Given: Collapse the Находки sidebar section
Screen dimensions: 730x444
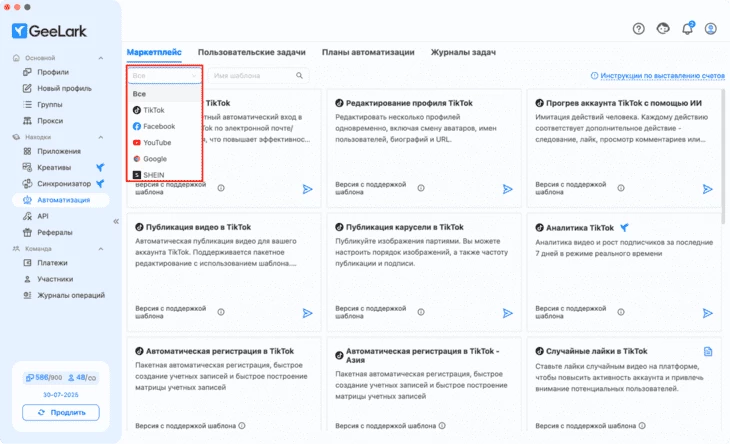Looking at the screenshot, I should coord(101,137).
